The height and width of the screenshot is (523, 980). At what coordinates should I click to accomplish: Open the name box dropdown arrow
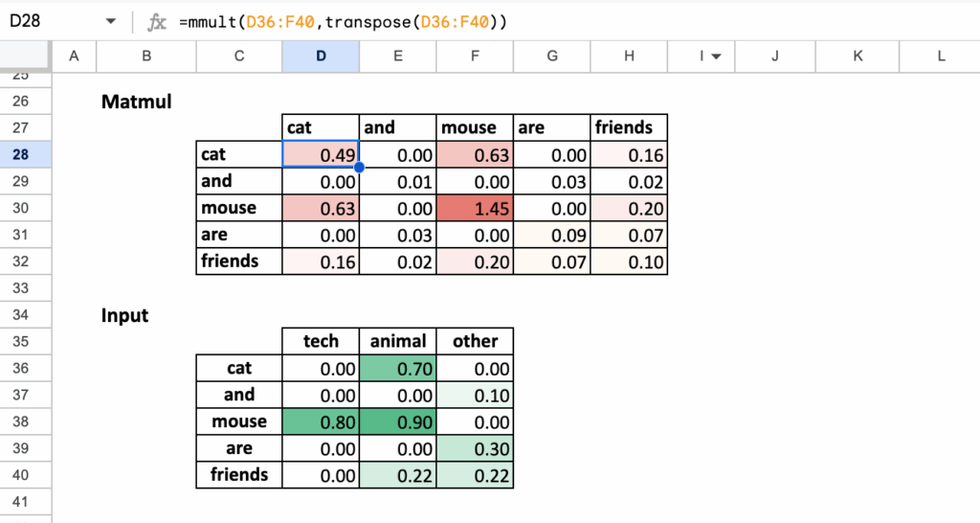(111, 21)
